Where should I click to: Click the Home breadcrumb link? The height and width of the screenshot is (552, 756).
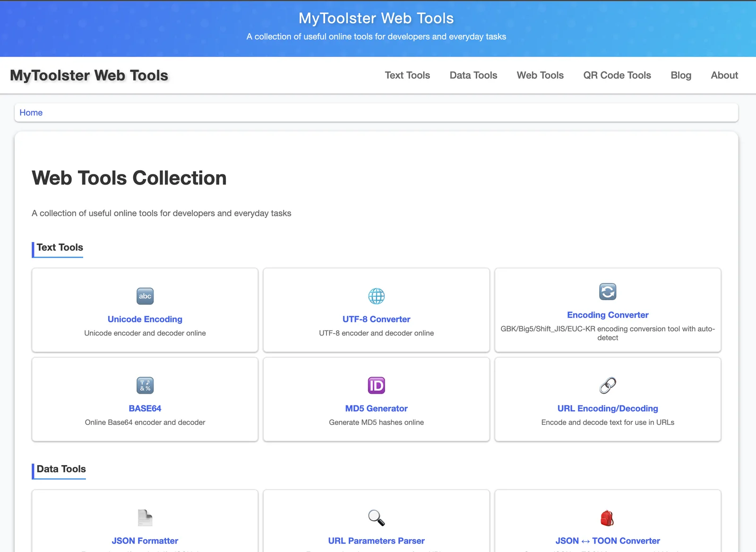pyautogui.click(x=31, y=112)
